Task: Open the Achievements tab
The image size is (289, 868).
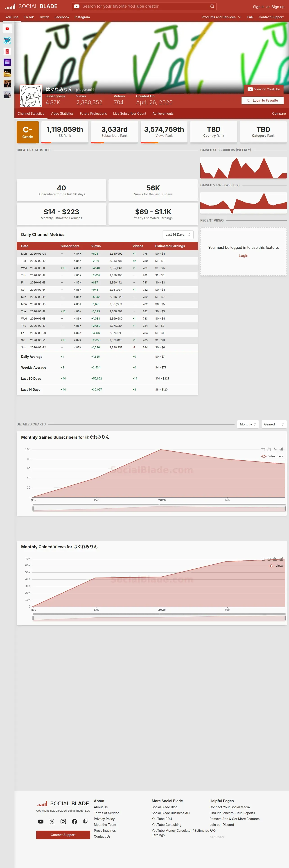Action: [163, 114]
